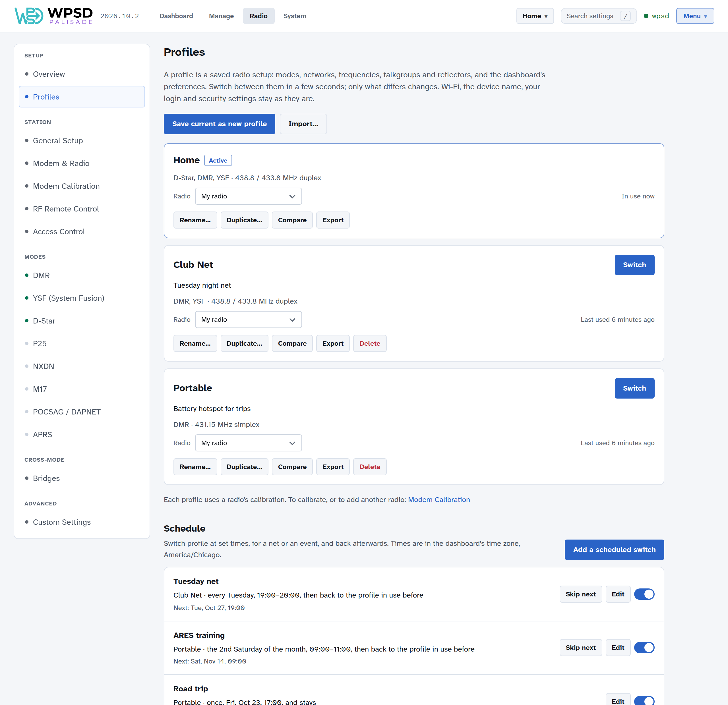Switch to the Club Net profile
Screen dimensions: 728x705
click(x=634, y=265)
